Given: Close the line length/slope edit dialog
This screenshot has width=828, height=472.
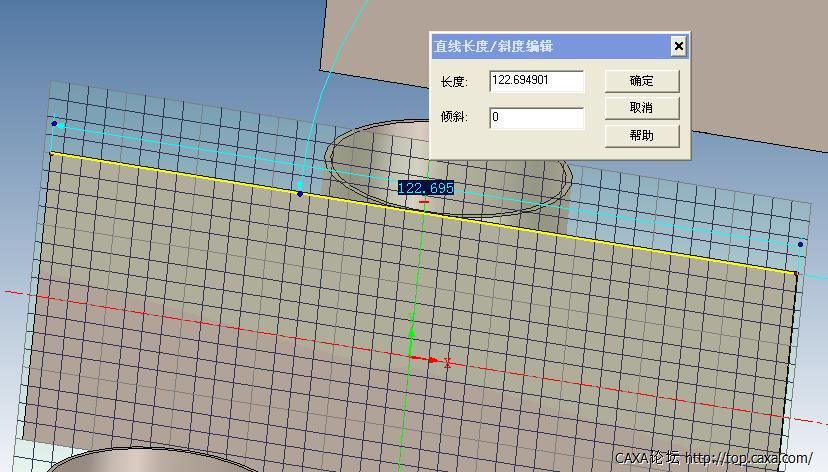Looking at the screenshot, I should 678,46.
